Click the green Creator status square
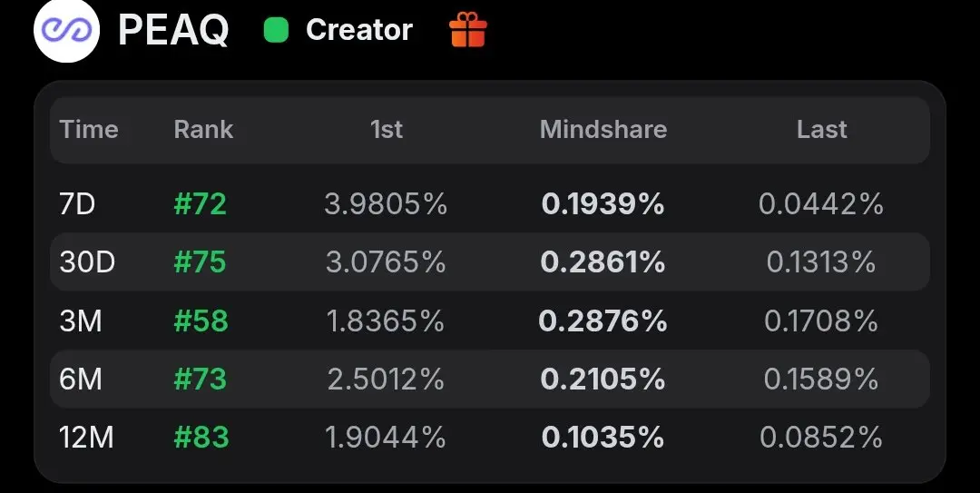The height and width of the screenshot is (493, 980). [276, 30]
